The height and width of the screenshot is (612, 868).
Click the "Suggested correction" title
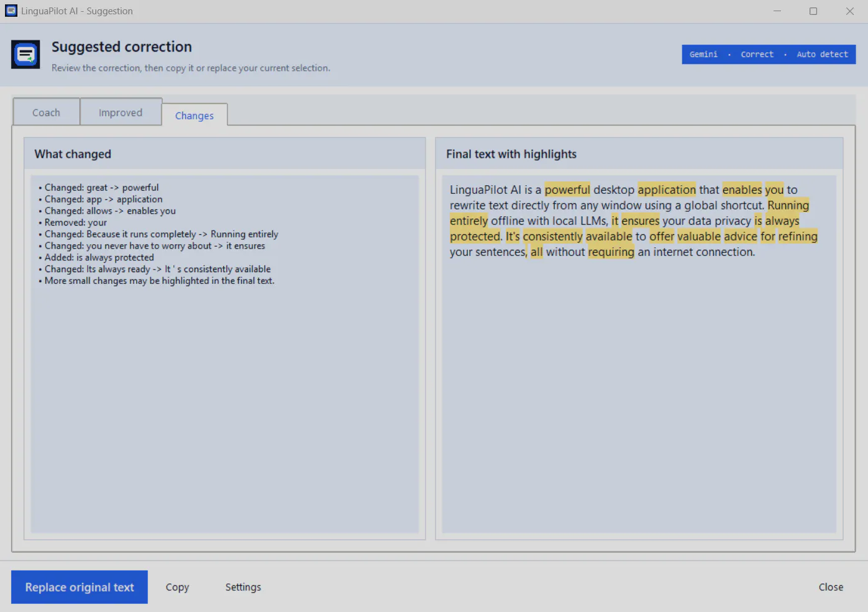pos(122,47)
